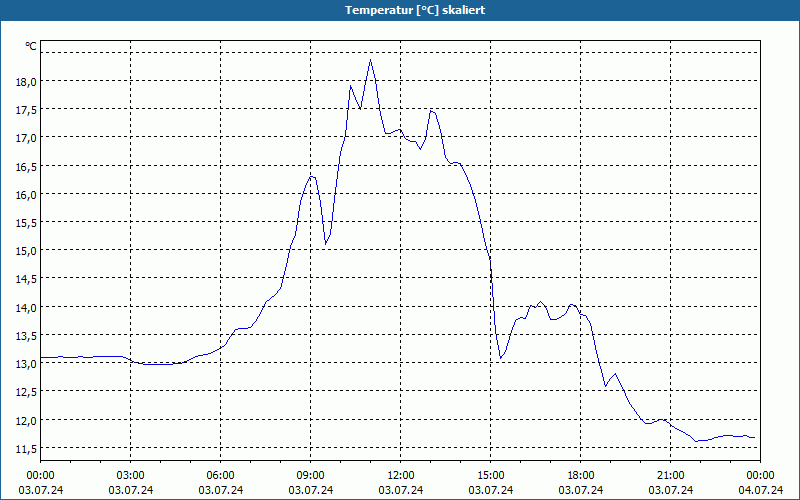Click the 12:00 time axis label
The width and height of the screenshot is (800, 500).
pos(401,476)
